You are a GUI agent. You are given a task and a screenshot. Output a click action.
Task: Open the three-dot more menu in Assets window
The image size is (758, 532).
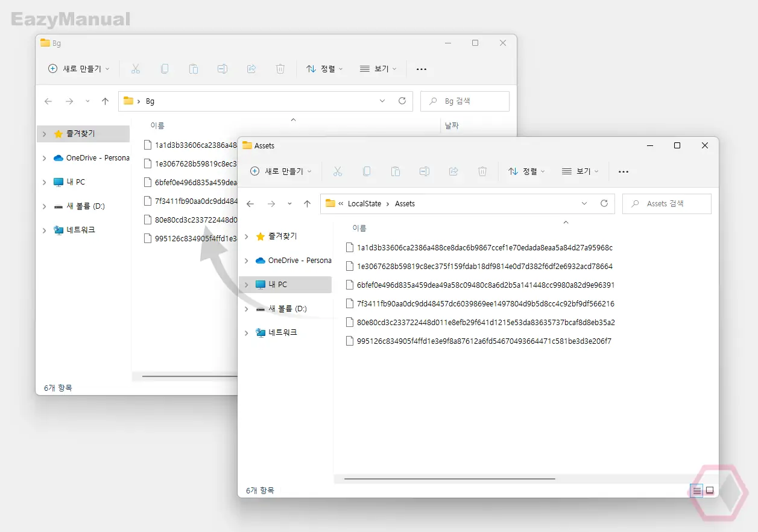tap(624, 172)
